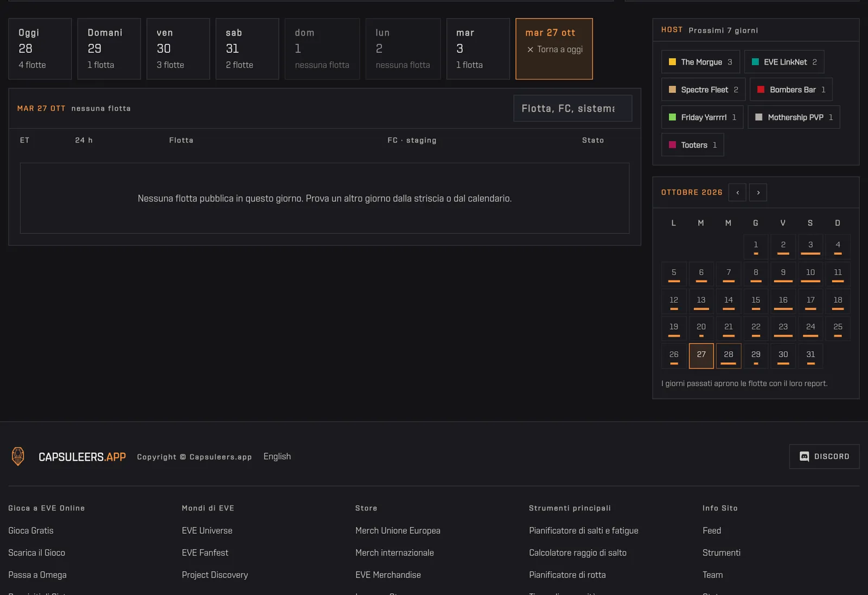Switch language via the English link
Screen dimensions: 868x595
[277, 457]
